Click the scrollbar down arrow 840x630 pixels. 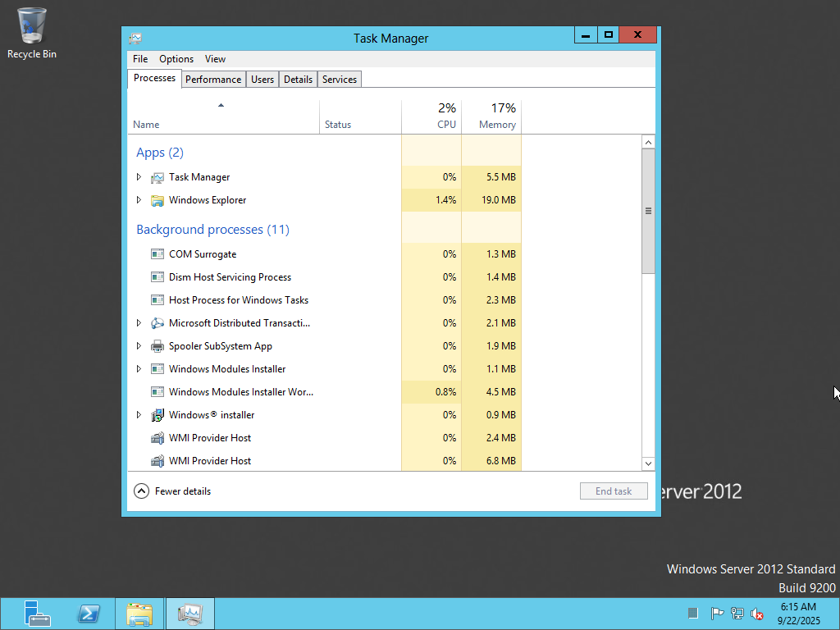click(648, 463)
